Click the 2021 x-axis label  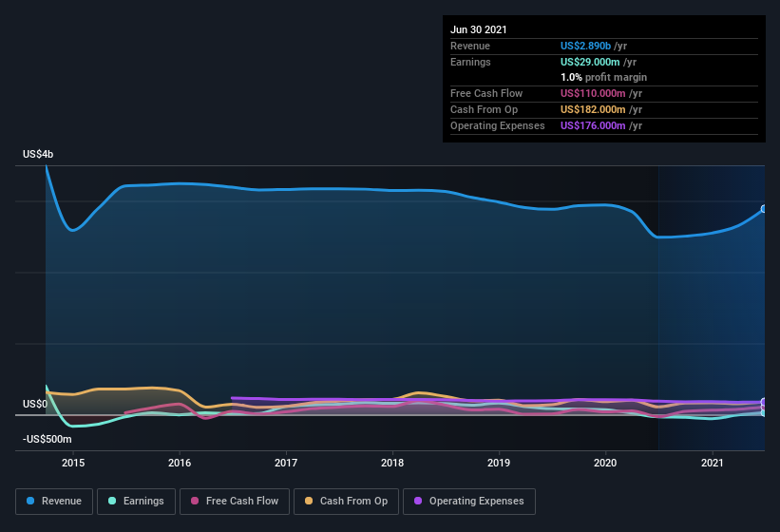pos(713,463)
